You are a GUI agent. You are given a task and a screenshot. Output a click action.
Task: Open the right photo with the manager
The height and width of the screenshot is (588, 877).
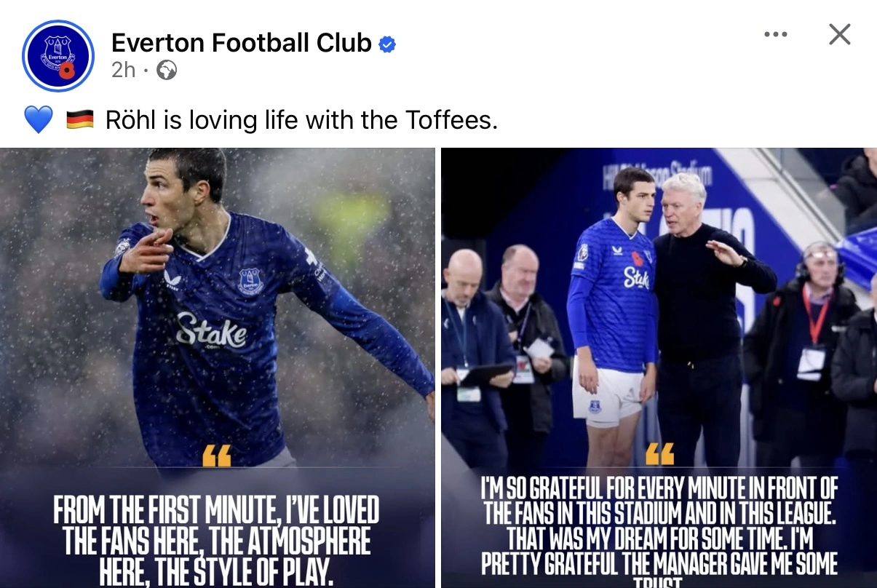[x=659, y=367]
